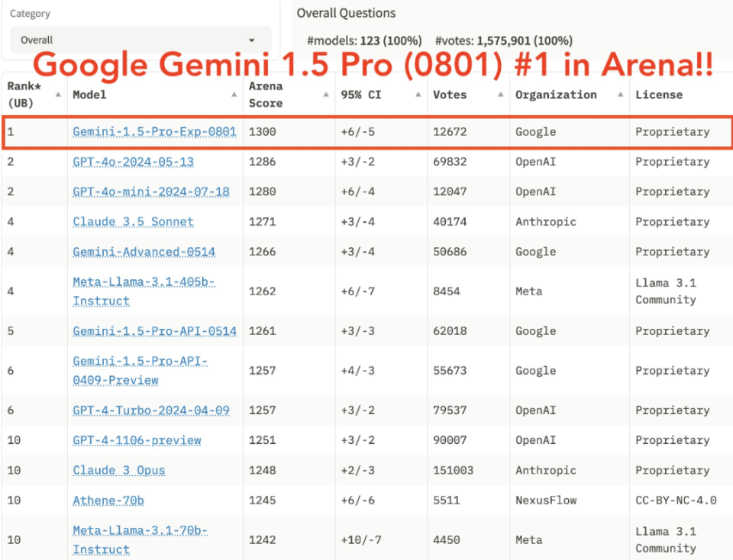This screenshot has height=560, width=733.
Task: Open the GPT-4o-2024-05-13 model link
Action: 133,162
